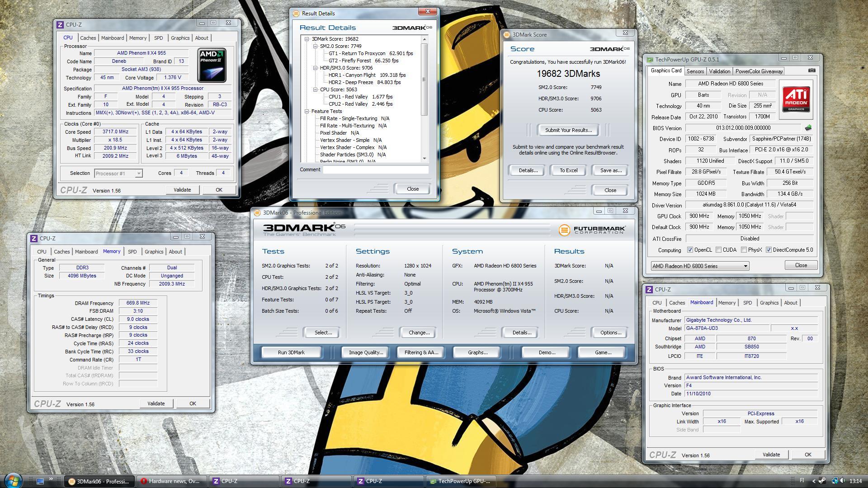Image resolution: width=868 pixels, height=488 pixels.
Task: Click the Z icon of CPU-Z Memory window
Action: (x=34, y=238)
